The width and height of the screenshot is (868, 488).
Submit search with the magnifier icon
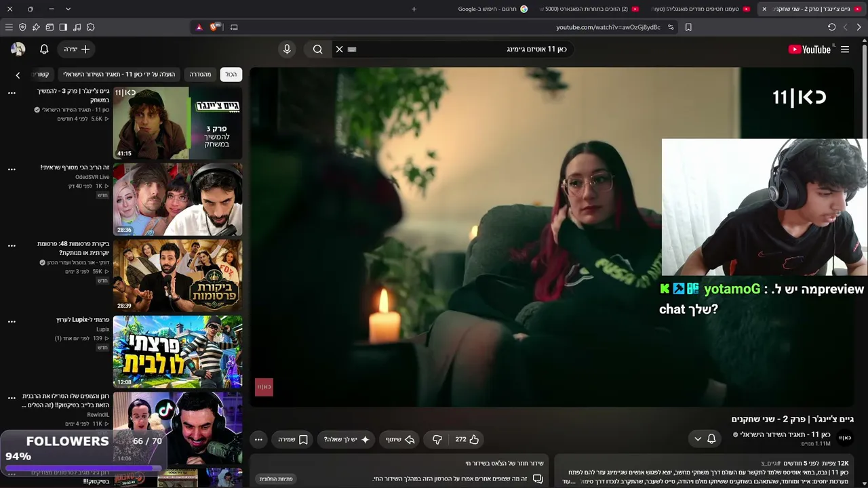pos(317,49)
